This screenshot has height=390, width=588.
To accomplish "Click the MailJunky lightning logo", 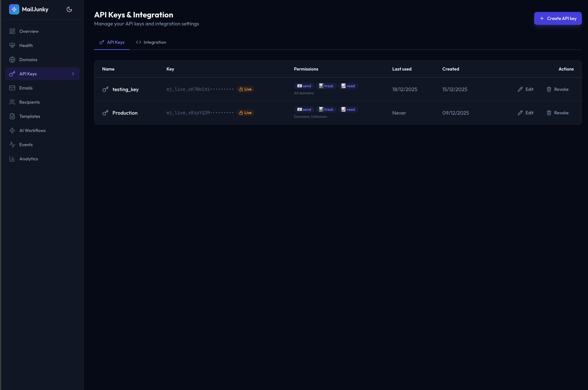I will [14, 9].
